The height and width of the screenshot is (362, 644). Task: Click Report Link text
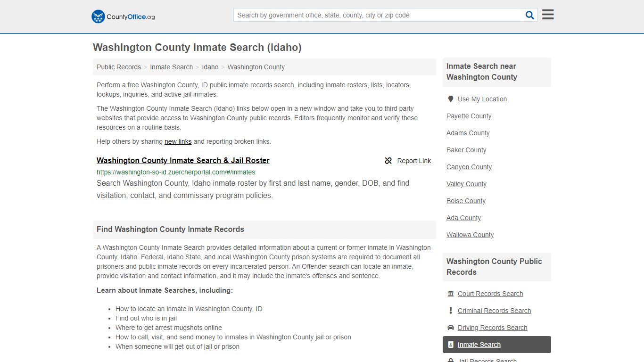click(x=414, y=161)
